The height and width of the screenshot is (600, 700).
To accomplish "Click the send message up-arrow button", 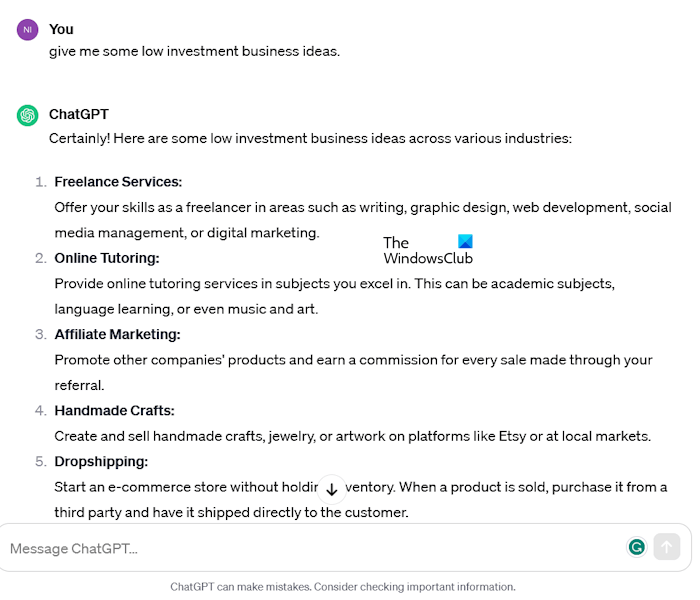I will click(x=667, y=547).
